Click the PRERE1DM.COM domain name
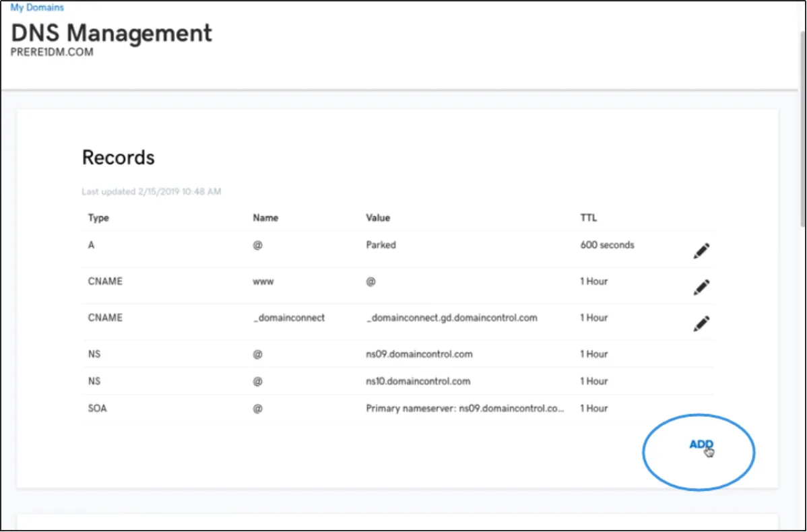 pos(52,52)
